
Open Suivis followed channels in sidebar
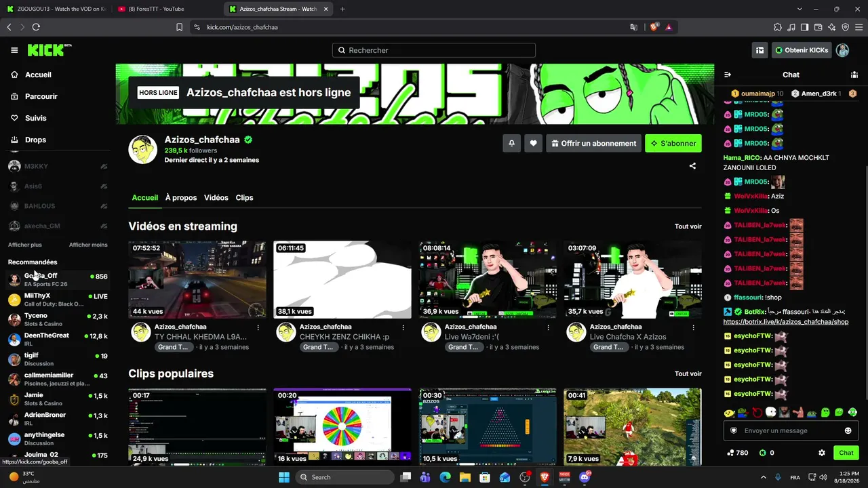click(35, 118)
